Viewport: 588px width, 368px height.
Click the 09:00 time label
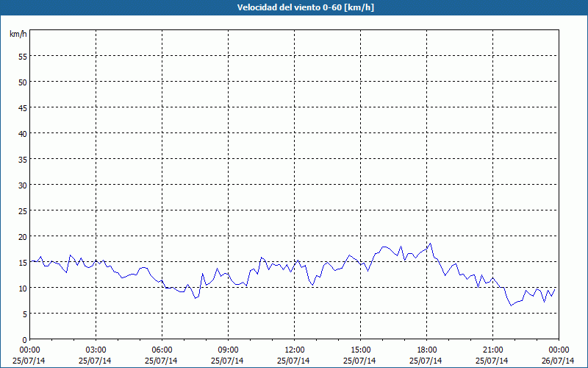[228, 350]
